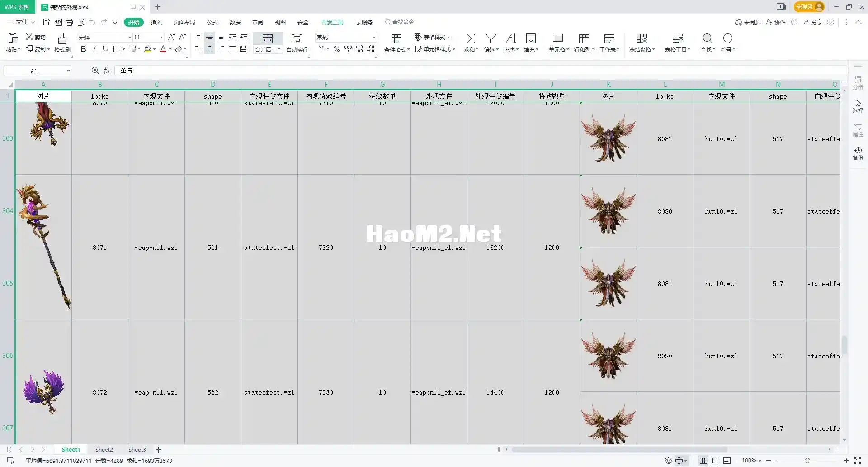This screenshot has width=868, height=467.
Task: Click the Find (查找) magnifier icon
Action: coord(708,38)
